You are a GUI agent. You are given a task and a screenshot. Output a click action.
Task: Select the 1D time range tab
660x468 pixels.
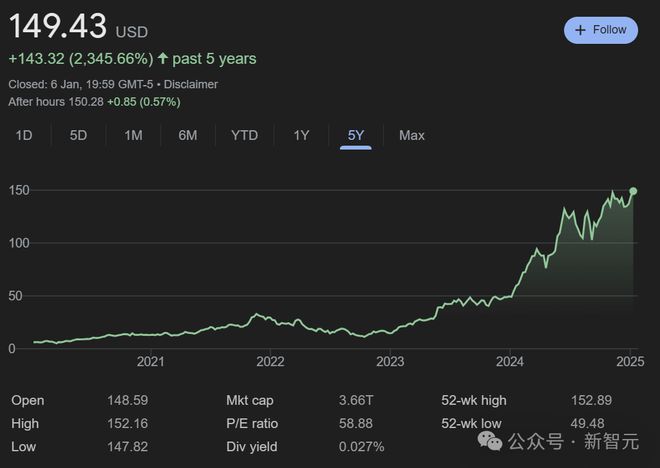pos(24,135)
